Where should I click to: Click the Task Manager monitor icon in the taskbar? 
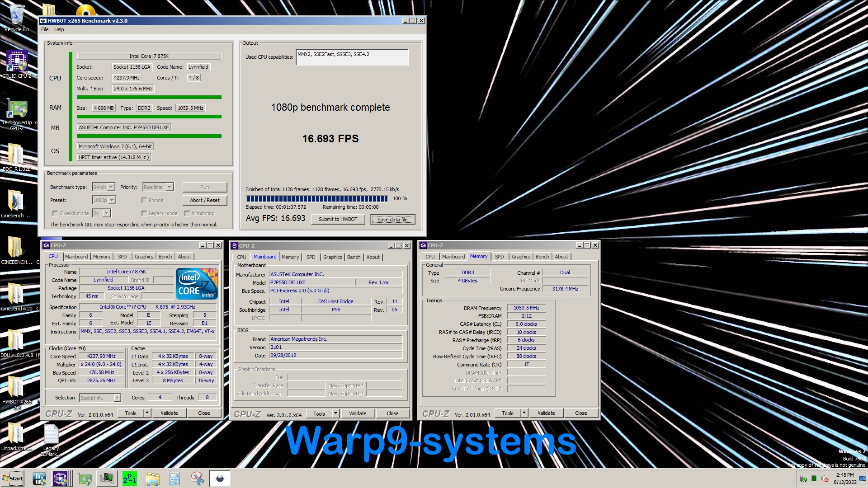pos(107,479)
